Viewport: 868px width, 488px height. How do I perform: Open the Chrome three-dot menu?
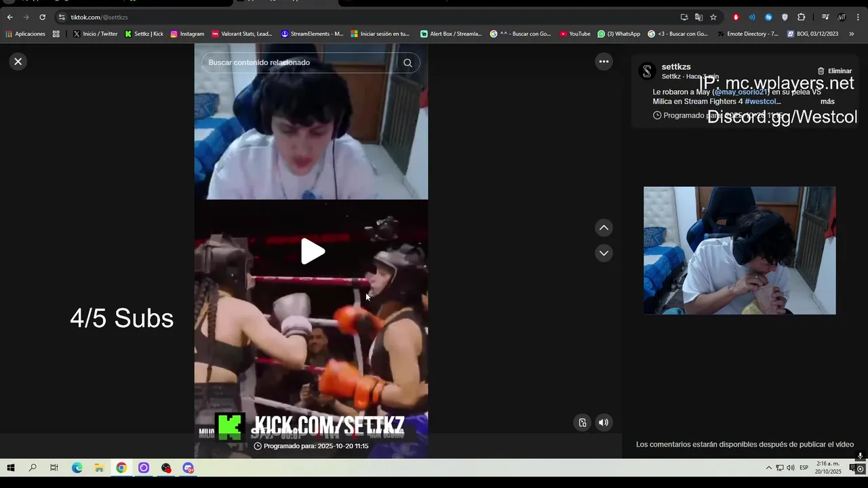858,17
